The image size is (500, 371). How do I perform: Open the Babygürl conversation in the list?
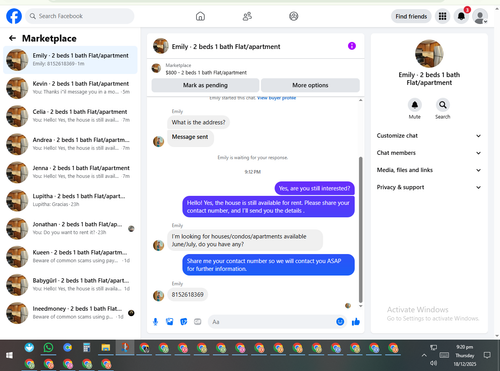click(70, 285)
